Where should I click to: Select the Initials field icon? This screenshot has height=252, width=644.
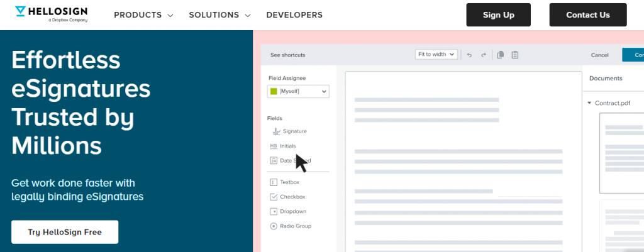click(x=274, y=146)
